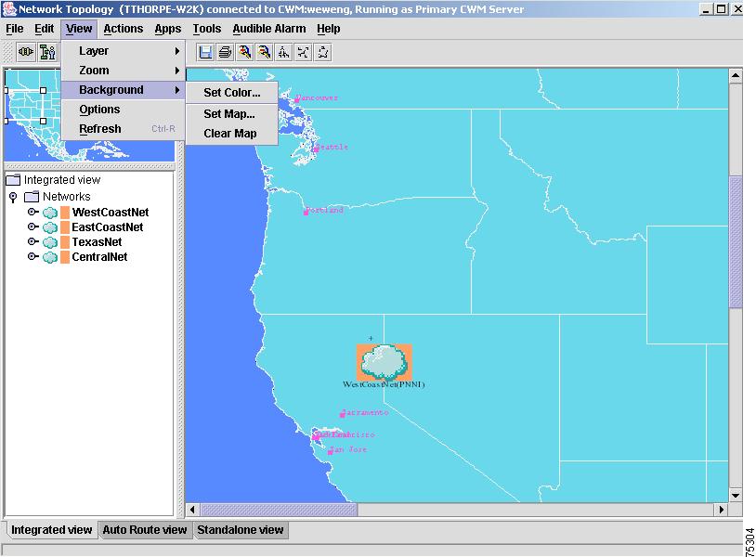Image resolution: width=756 pixels, height=557 pixels.
Task: Choose Refresh in the View menu
Action: [x=123, y=129]
